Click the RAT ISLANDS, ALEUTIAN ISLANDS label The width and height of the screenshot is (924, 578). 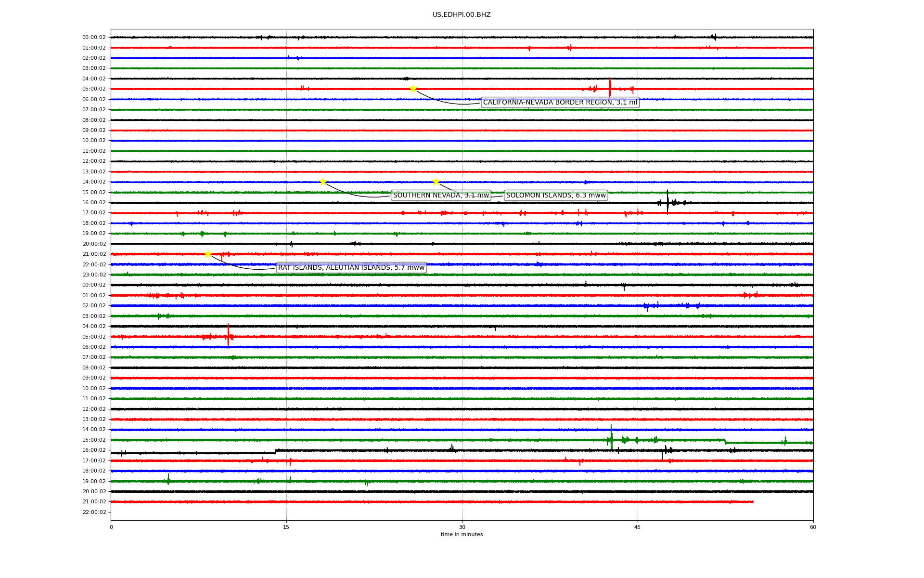pyautogui.click(x=351, y=268)
